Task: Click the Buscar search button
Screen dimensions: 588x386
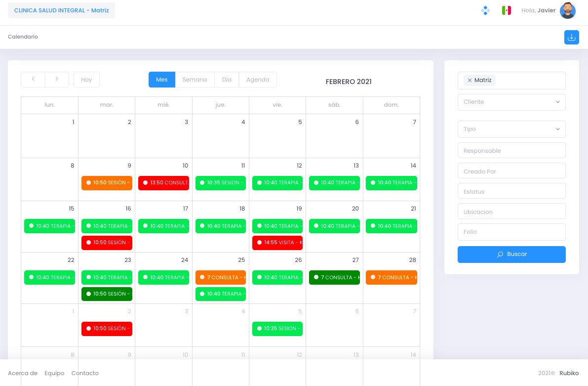Action: click(511, 254)
